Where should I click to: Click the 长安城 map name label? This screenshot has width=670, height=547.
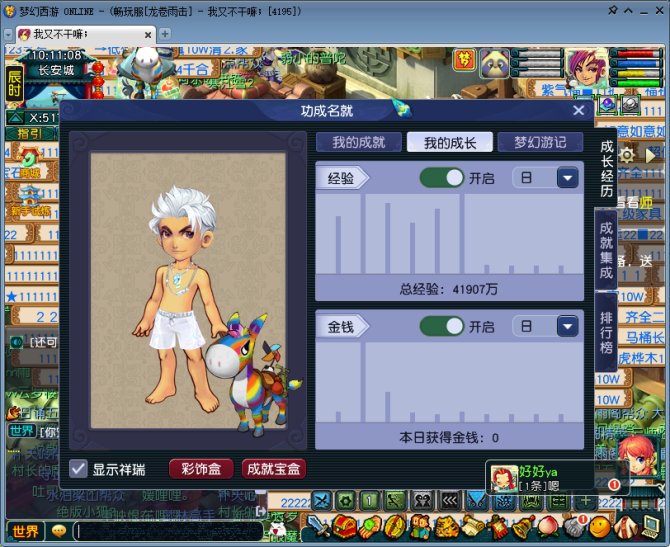[x=56, y=70]
